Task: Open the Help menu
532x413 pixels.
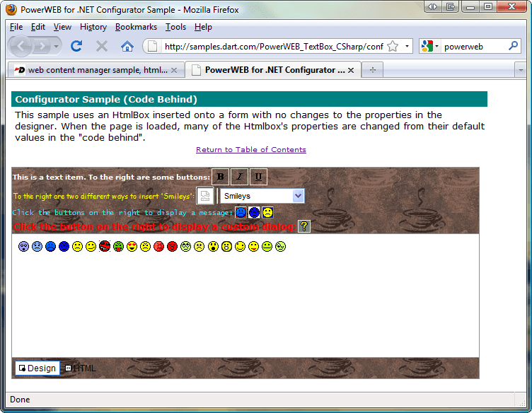Action: (x=203, y=27)
